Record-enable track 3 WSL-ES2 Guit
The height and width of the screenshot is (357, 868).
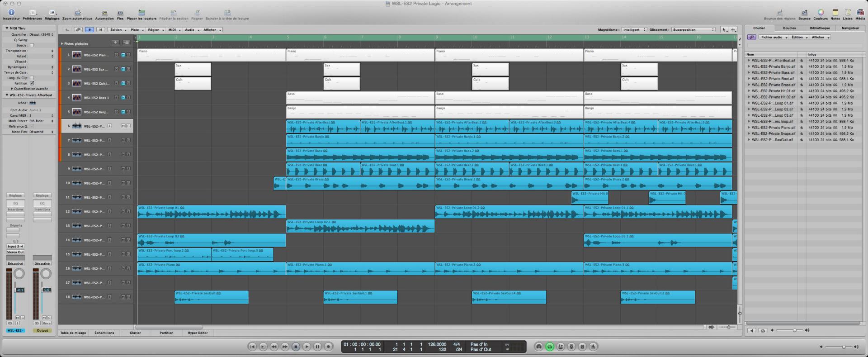pos(116,84)
